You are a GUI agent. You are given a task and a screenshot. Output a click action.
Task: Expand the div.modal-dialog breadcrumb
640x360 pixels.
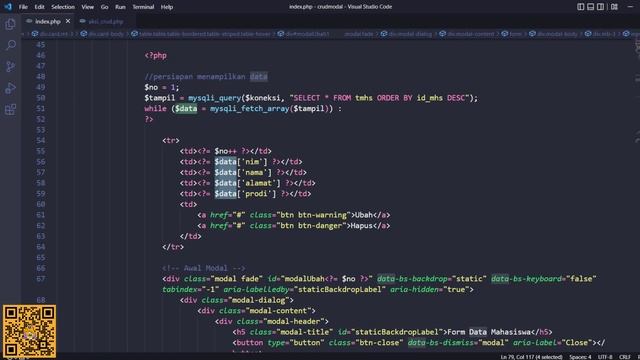(x=406, y=34)
